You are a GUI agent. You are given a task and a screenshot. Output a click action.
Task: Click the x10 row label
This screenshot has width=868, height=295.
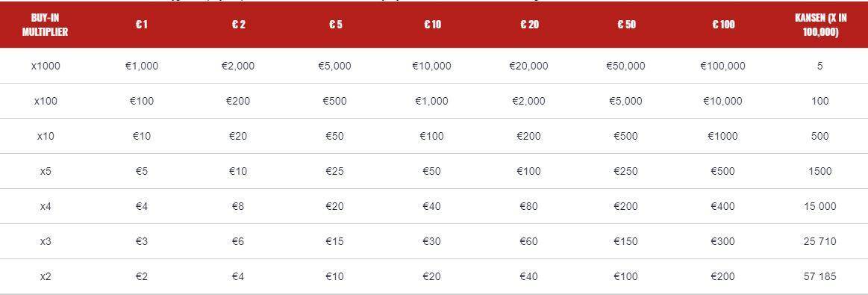46,136
